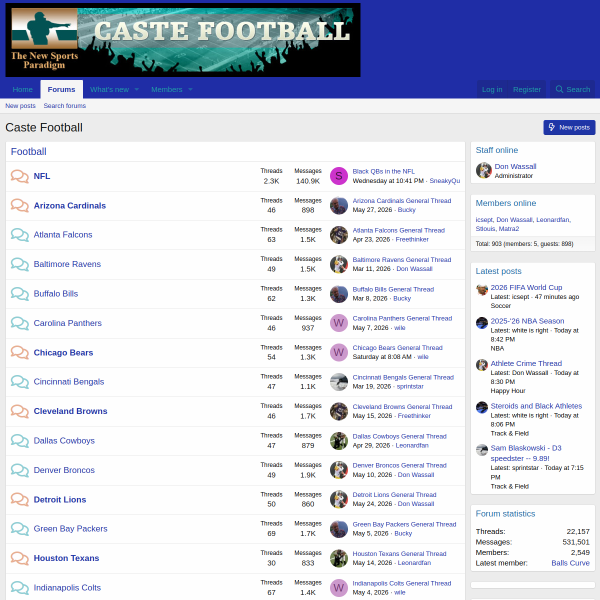The width and height of the screenshot is (600, 600).
Task: Click the Dallas Cowboys forum bubble icon
Action: 20,441
